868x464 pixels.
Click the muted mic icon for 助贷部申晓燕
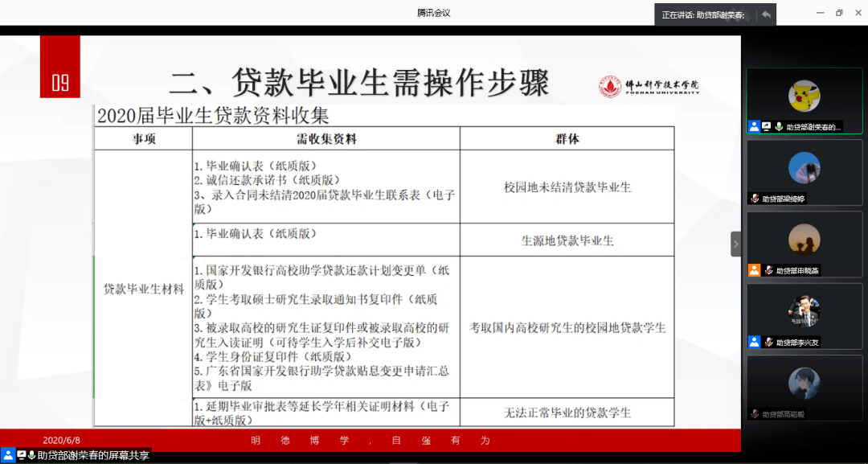point(768,270)
